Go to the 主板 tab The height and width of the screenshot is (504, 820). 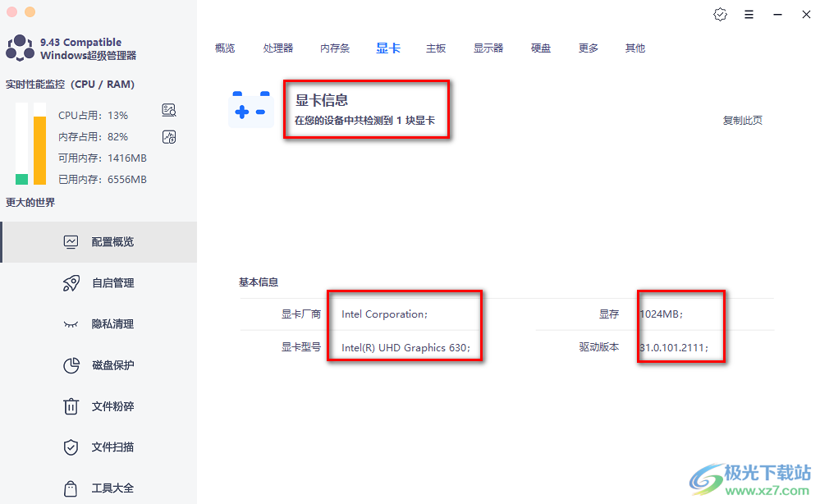pyautogui.click(x=436, y=48)
